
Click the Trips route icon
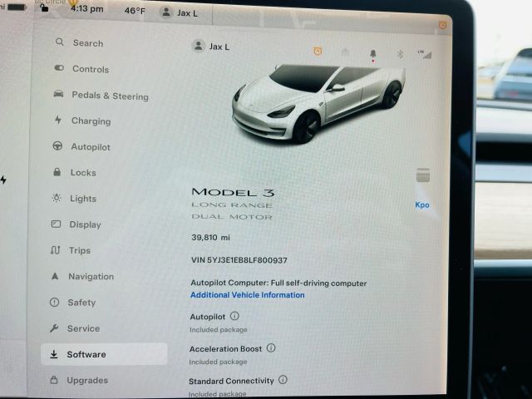click(55, 250)
